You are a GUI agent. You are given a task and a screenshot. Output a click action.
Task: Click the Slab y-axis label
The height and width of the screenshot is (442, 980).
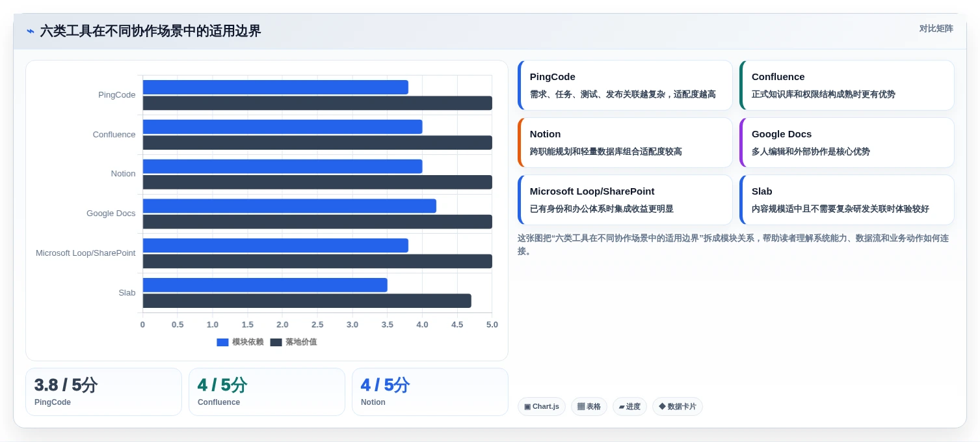pyautogui.click(x=127, y=293)
